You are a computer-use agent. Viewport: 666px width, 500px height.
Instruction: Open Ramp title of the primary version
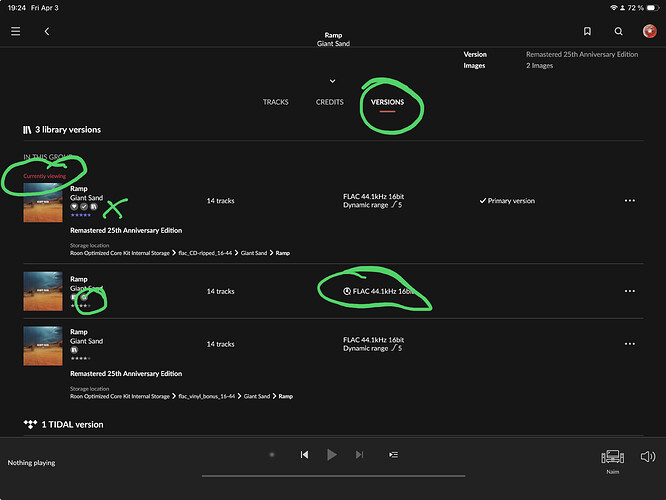click(x=79, y=189)
